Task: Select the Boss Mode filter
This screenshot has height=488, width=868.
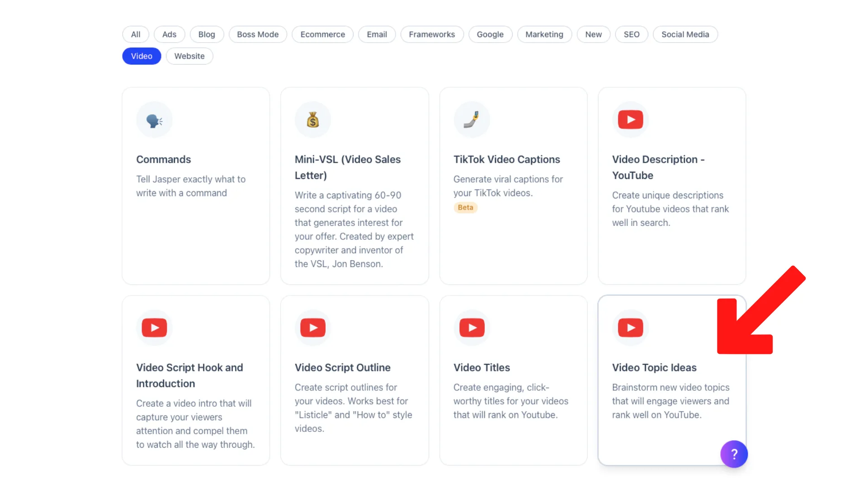Action: click(x=258, y=34)
